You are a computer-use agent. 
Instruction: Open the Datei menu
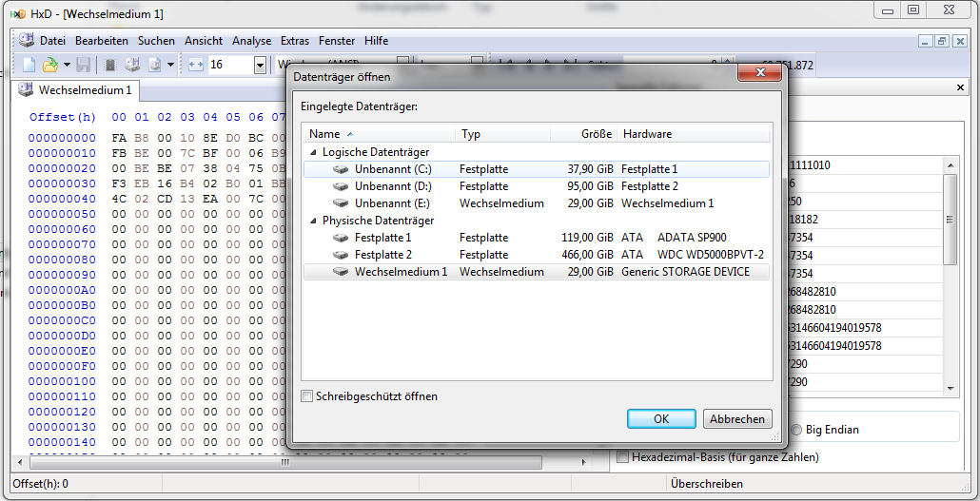coord(52,41)
